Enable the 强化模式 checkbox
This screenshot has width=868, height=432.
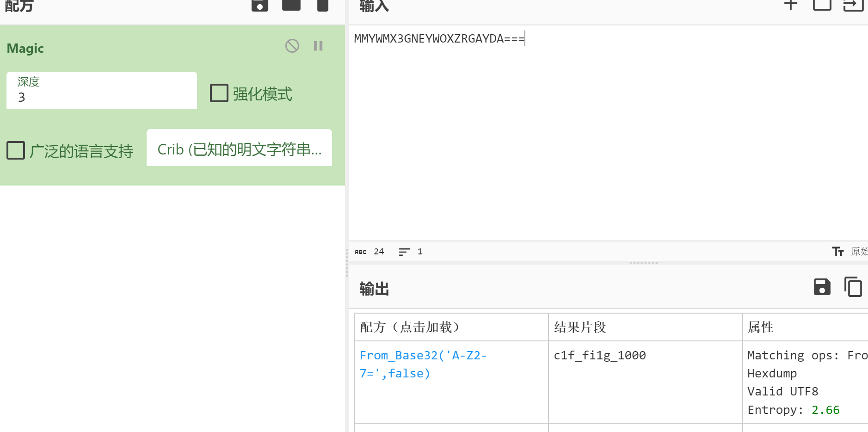pos(219,93)
